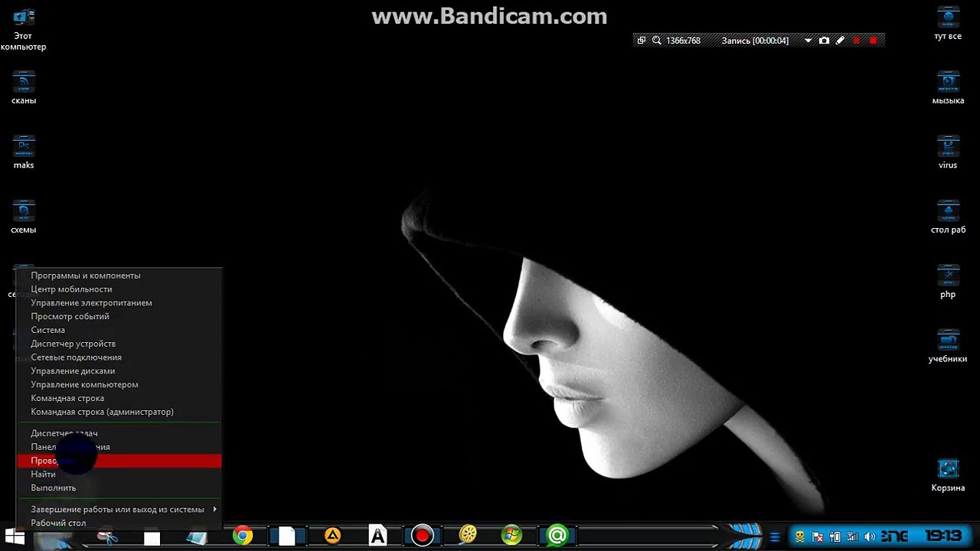Click the volume speaker tray icon
Image resolution: width=980 pixels, height=551 pixels.
[871, 536]
